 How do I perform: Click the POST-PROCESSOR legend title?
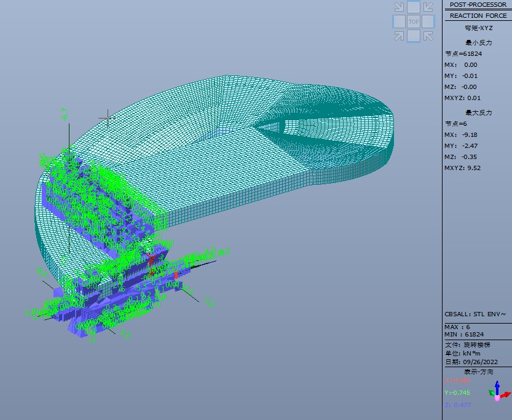pos(478,4)
